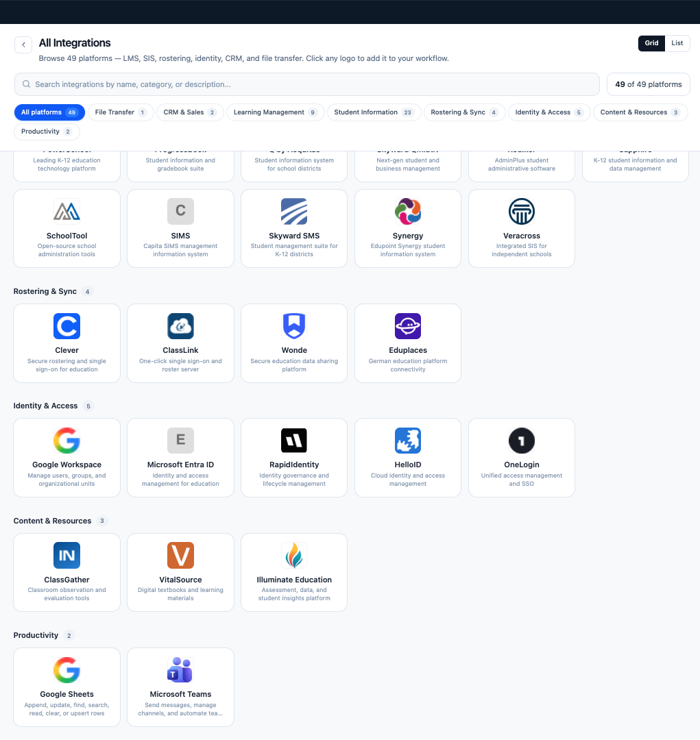Click the Clever card description text
The height and width of the screenshot is (740, 700).
tap(67, 365)
